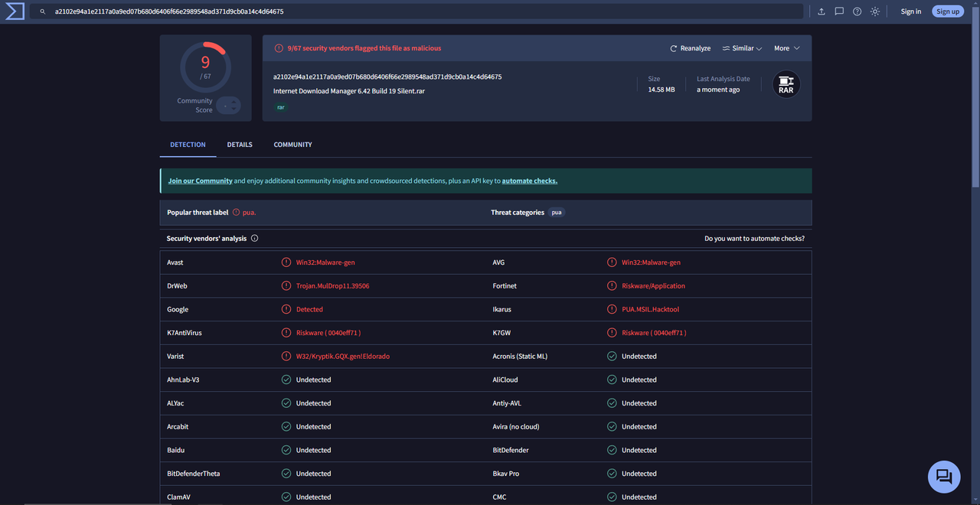This screenshot has width=980, height=505.
Task: Click the checkmark icon for ALYac
Action: pyautogui.click(x=286, y=403)
